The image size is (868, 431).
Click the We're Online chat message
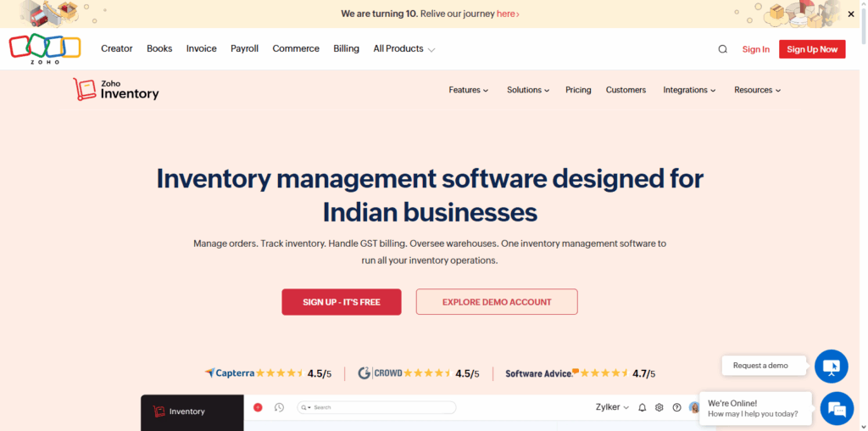click(x=755, y=408)
